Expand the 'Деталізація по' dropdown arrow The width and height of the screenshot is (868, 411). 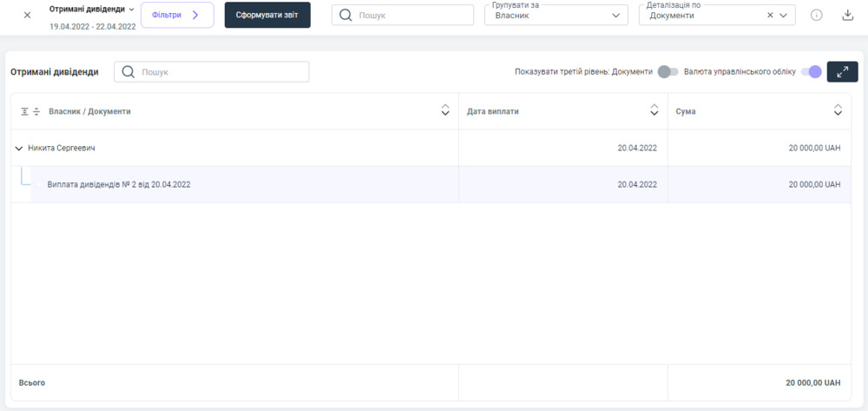point(784,16)
